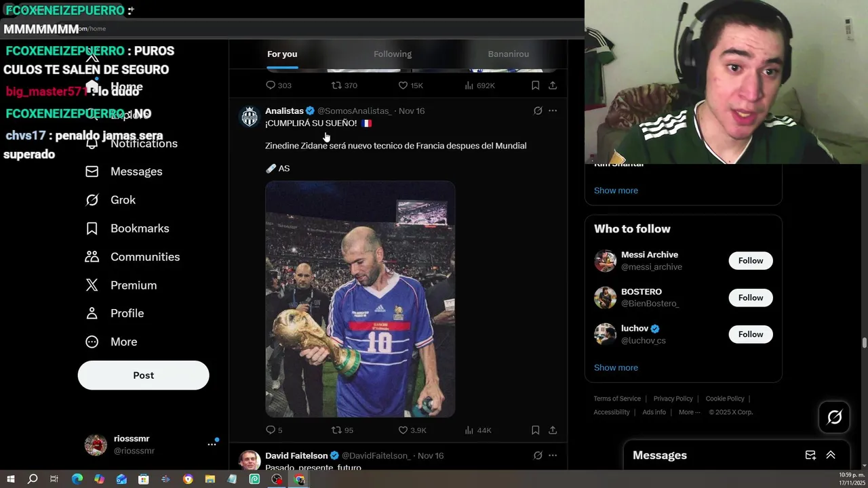Open more options on Analistas post

click(x=553, y=110)
